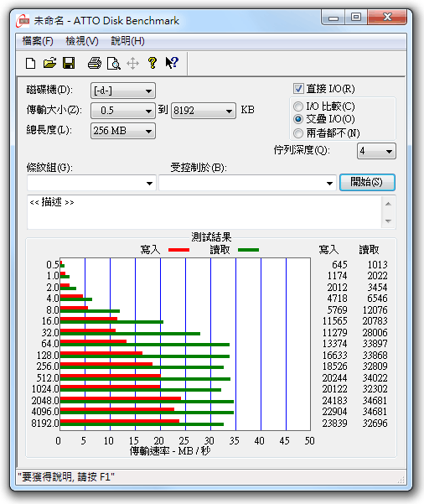Image resolution: width=424 pixels, height=504 pixels.
Task: Click the 傳輸速率 - MB / 秒 axis label
Action: tap(170, 450)
